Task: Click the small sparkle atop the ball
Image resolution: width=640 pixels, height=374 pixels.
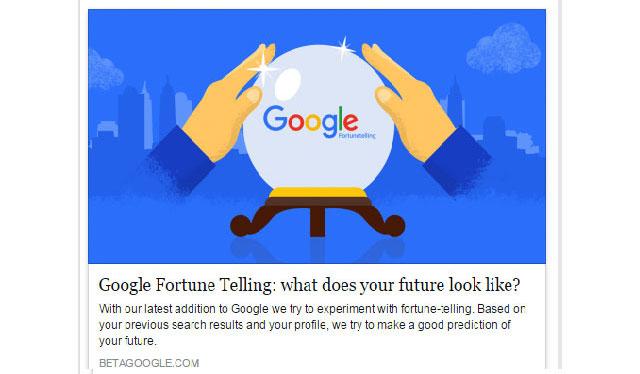Action: tap(344, 49)
